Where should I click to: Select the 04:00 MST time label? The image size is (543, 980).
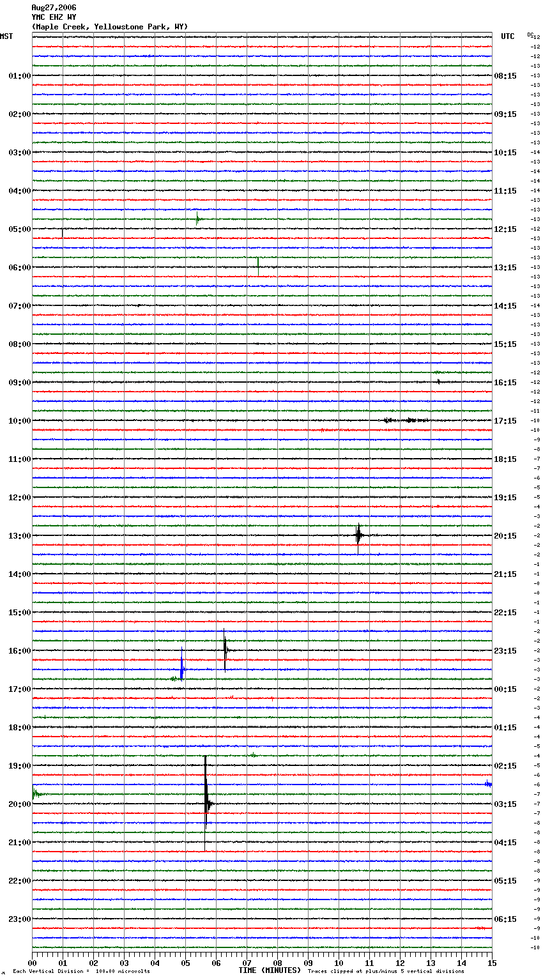(x=19, y=191)
